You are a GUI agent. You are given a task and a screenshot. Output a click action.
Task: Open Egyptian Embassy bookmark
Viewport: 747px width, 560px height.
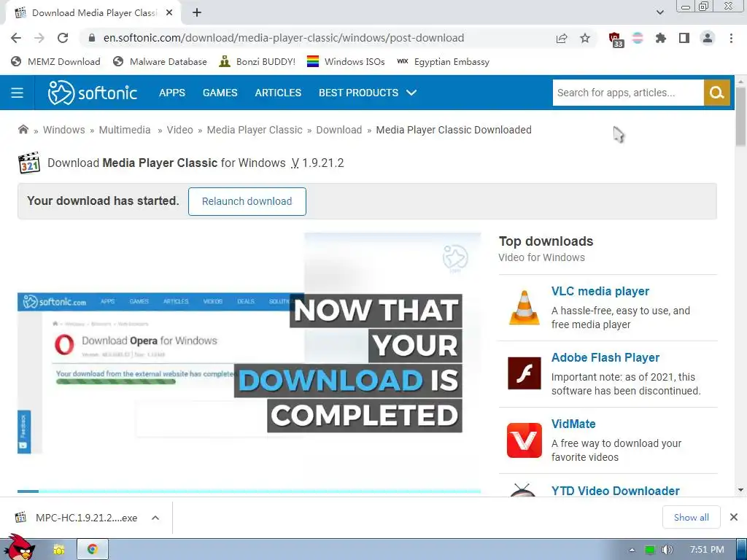click(x=444, y=61)
